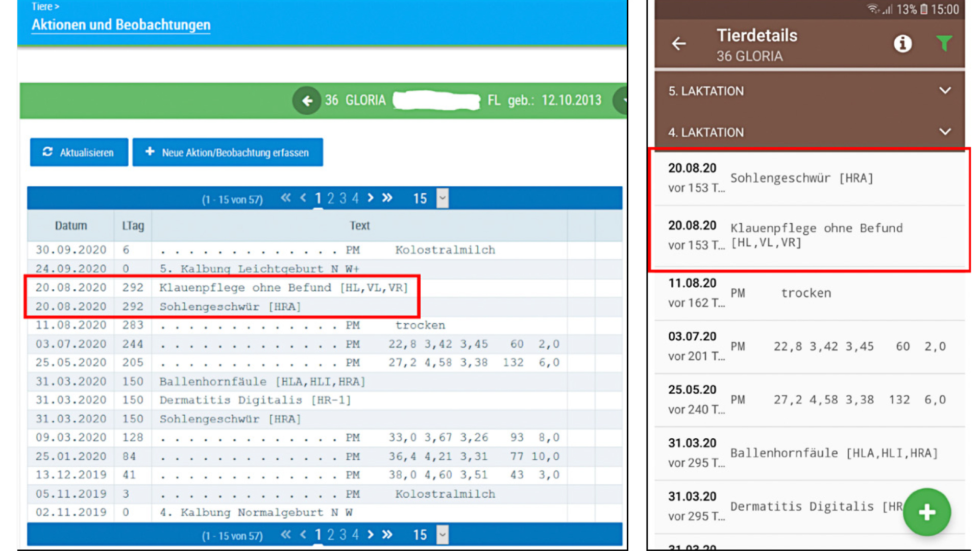The image size is (980, 551).
Task: Open the Aktionen und Beobachtungen link
Action: [121, 25]
